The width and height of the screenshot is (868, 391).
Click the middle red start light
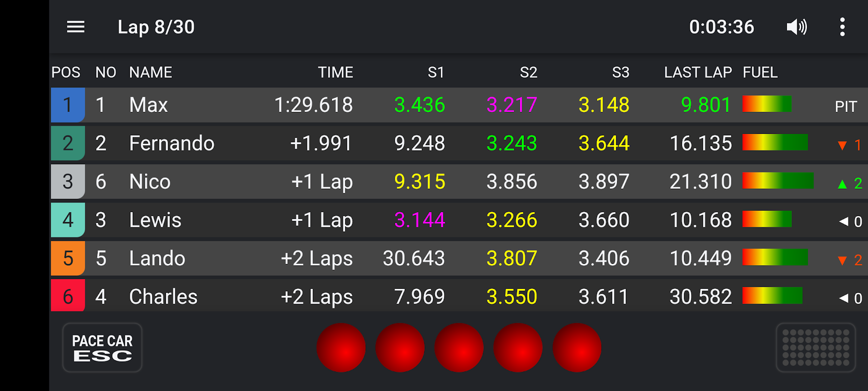[x=459, y=348]
